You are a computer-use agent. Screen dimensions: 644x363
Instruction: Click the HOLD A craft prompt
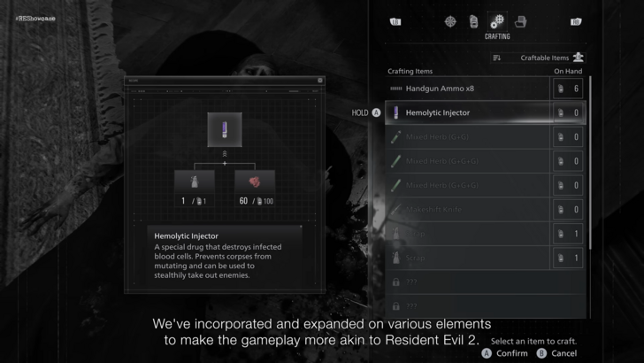point(366,112)
